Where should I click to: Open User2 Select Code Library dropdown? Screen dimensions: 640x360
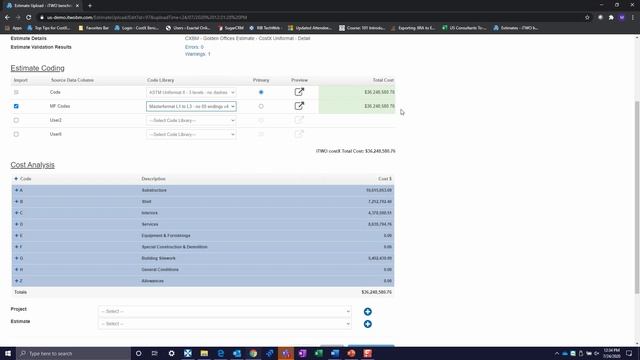[191, 120]
